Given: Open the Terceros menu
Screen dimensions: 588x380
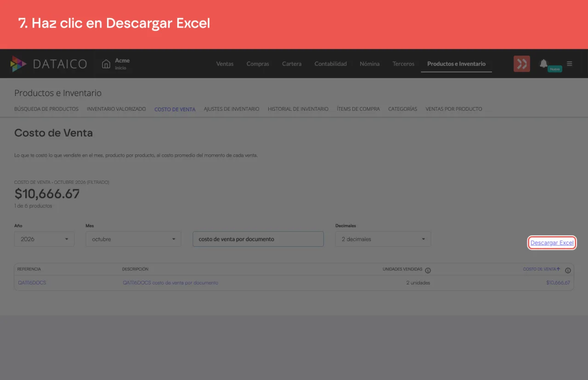Looking at the screenshot, I should tap(403, 64).
